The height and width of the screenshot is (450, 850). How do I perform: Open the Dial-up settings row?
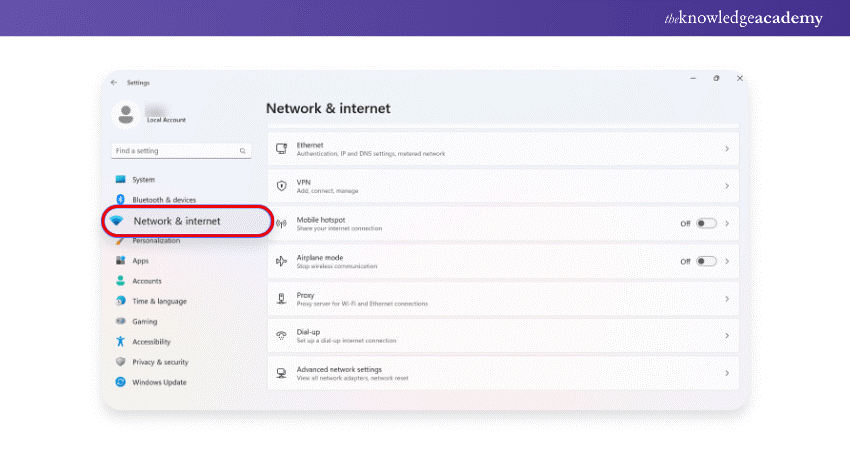point(500,335)
